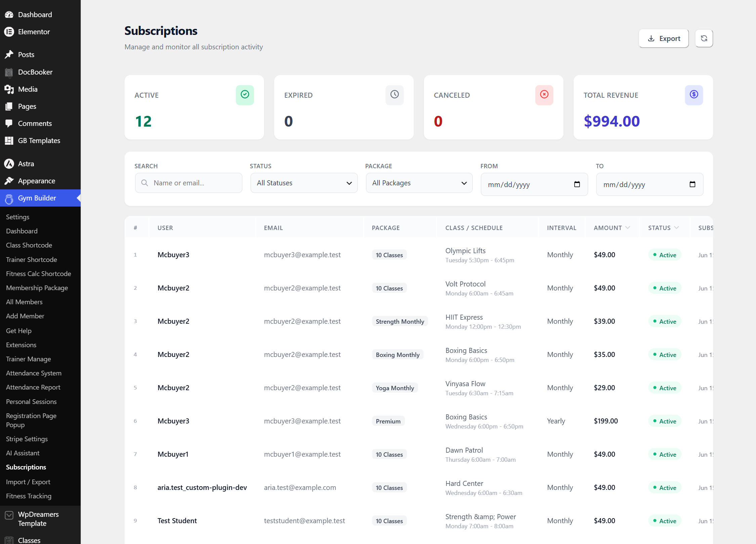Viewport: 756px width, 544px height.
Task: Click the Package column header
Action: 385,228
